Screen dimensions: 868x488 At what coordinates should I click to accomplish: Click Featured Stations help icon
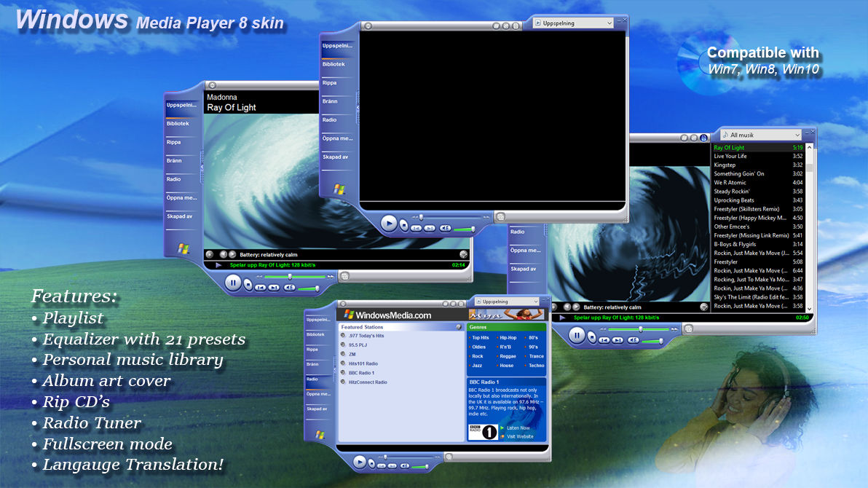point(458,327)
